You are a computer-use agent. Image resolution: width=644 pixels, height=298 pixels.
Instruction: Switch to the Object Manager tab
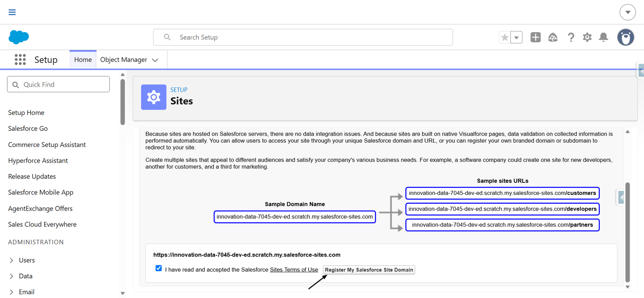point(124,60)
